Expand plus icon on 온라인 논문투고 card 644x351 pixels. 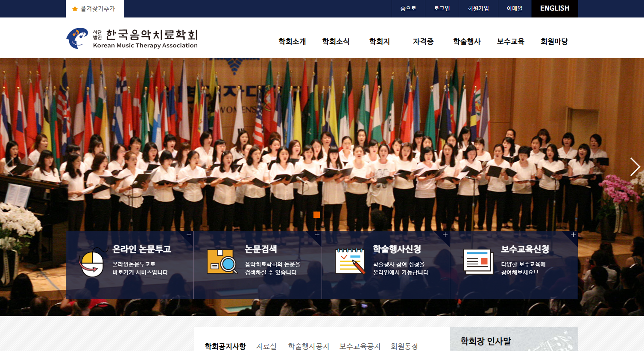point(189,235)
